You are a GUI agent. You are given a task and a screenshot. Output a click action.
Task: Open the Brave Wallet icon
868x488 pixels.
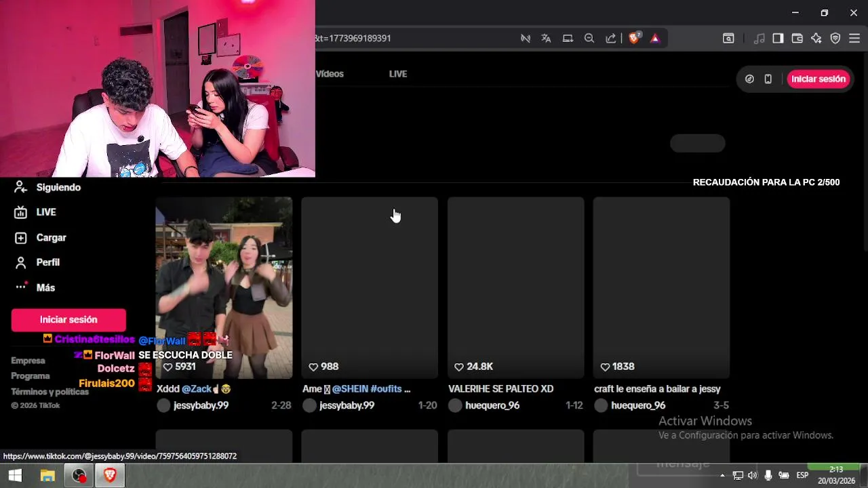tap(797, 39)
